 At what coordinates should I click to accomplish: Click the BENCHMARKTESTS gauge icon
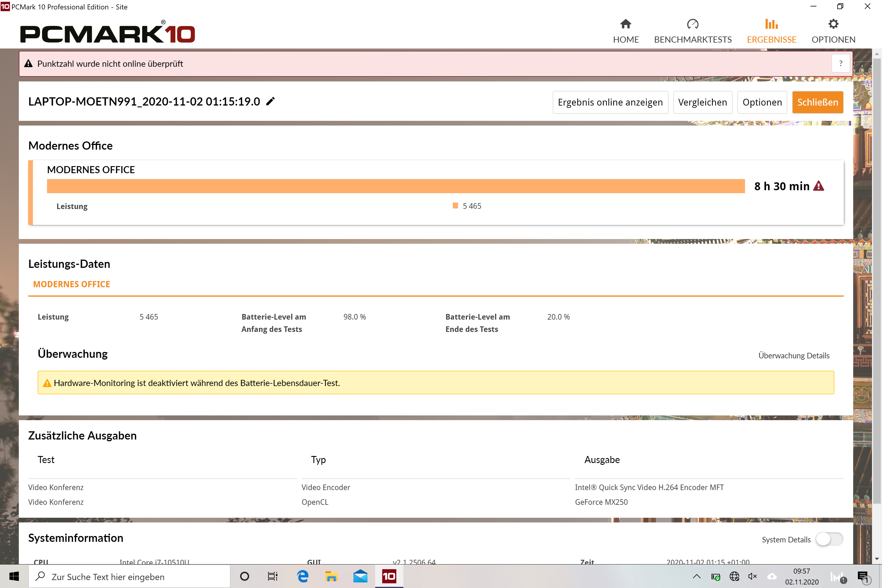click(693, 24)
